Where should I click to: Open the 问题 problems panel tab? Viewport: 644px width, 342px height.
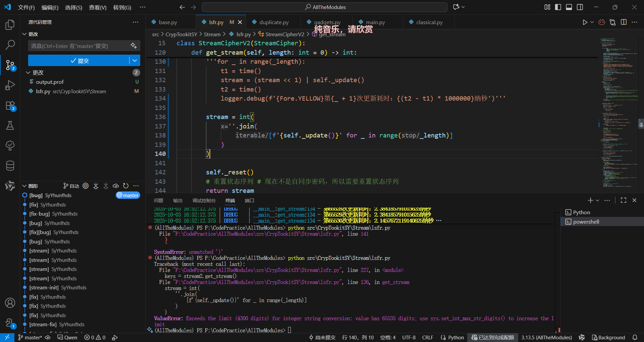click(158, 201)
